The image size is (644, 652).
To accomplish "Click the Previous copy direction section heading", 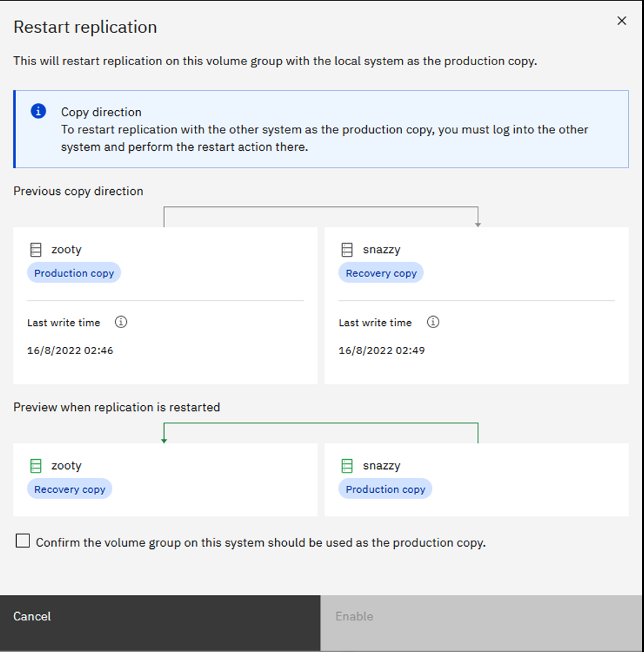I will [78, 191].
